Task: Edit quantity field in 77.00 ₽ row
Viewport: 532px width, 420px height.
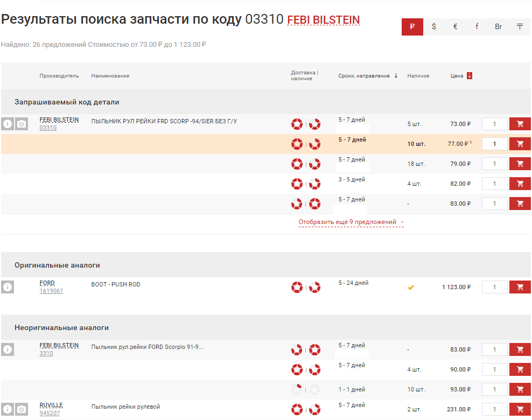Action: click(x=494, y=144)
